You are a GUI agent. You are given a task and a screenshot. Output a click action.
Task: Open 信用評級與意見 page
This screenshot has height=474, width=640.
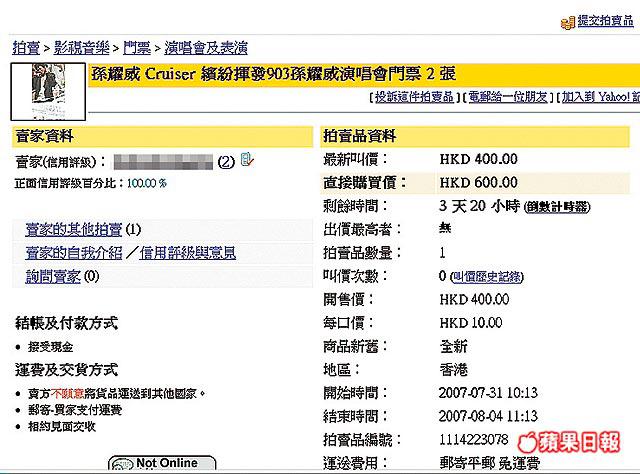188,253
